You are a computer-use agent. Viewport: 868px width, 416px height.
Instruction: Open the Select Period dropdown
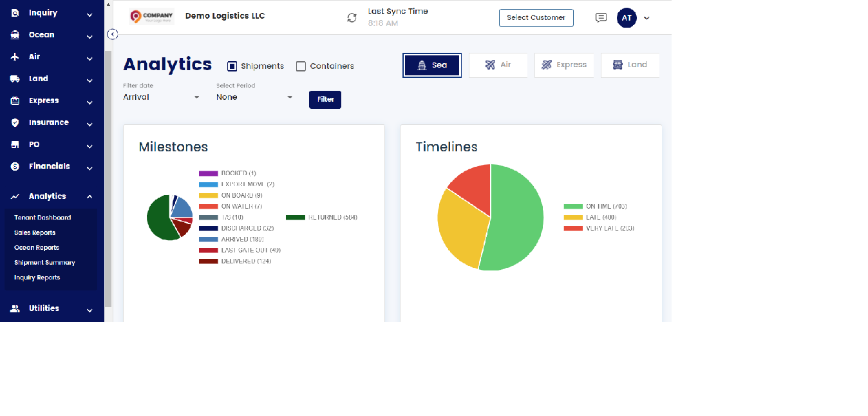tap(254, 97)
